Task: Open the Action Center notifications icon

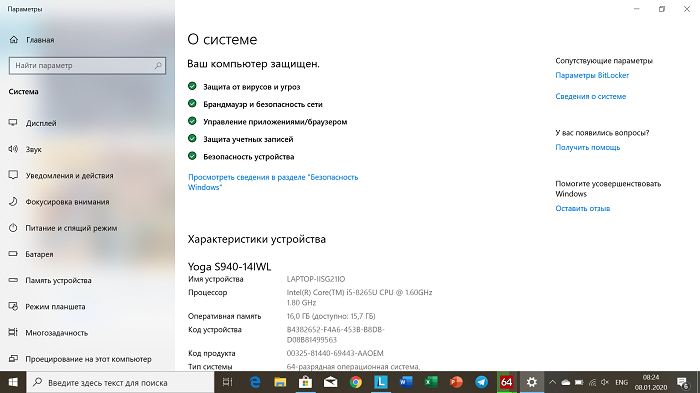Action: coord(683,382)
